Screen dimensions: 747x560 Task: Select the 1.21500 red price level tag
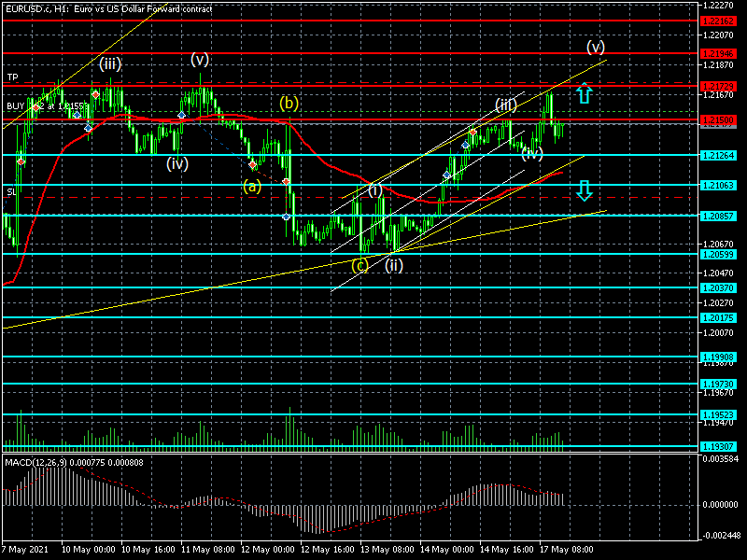point(718,119)
